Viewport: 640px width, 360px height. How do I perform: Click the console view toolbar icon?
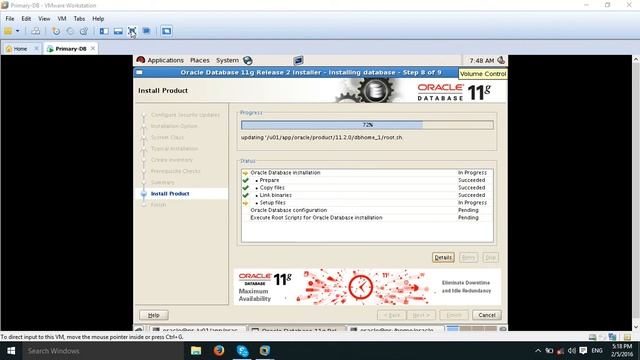166,31
